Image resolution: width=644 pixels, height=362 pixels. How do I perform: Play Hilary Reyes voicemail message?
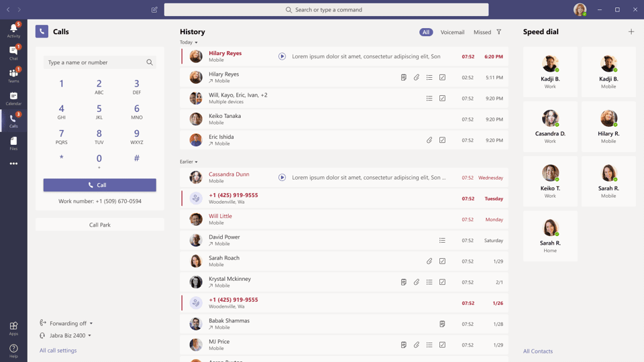click(x=282, y=56)
